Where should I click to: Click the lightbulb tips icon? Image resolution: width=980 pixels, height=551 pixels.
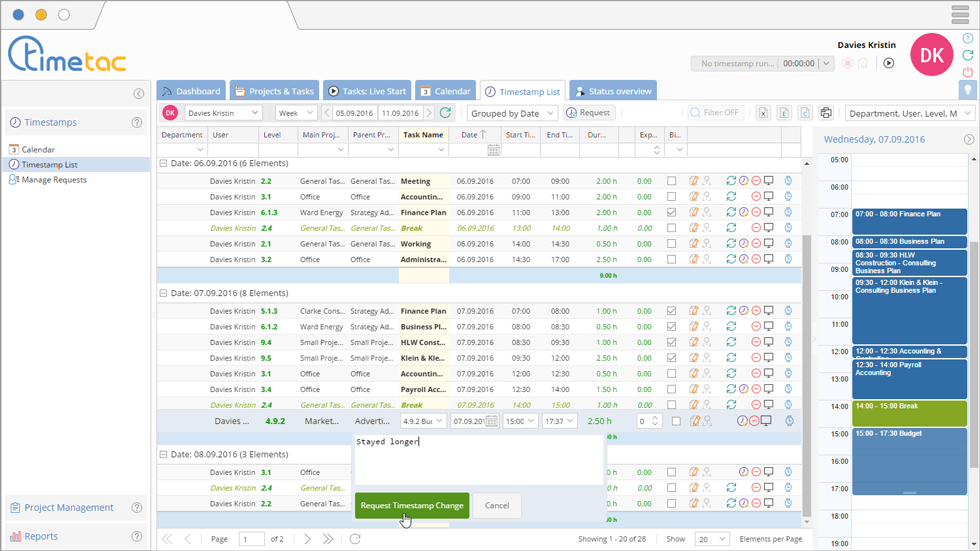[x=967, y=90]
